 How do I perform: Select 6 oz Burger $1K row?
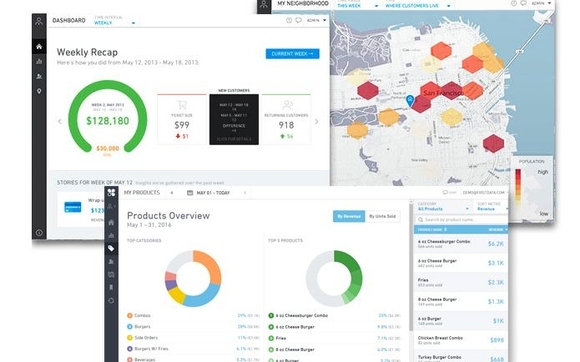pos(461,321)
